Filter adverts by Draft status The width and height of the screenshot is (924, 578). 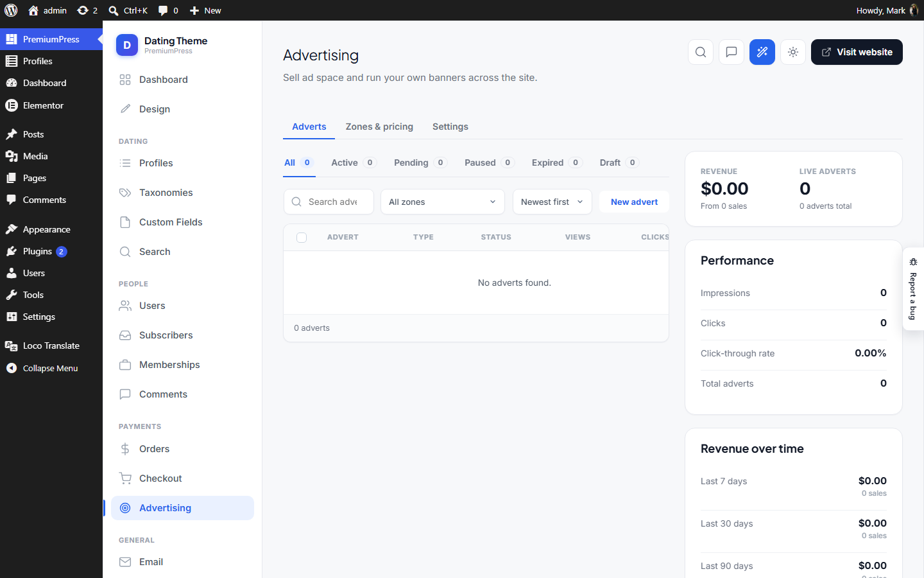click(x=620, y=162)
